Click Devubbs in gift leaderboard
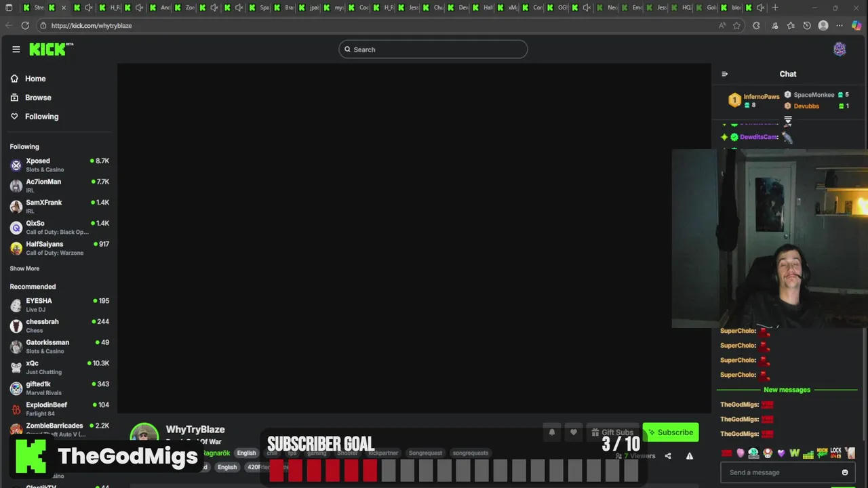The height and width of the screenshot is (488, 868). click(x=806, y=106)
